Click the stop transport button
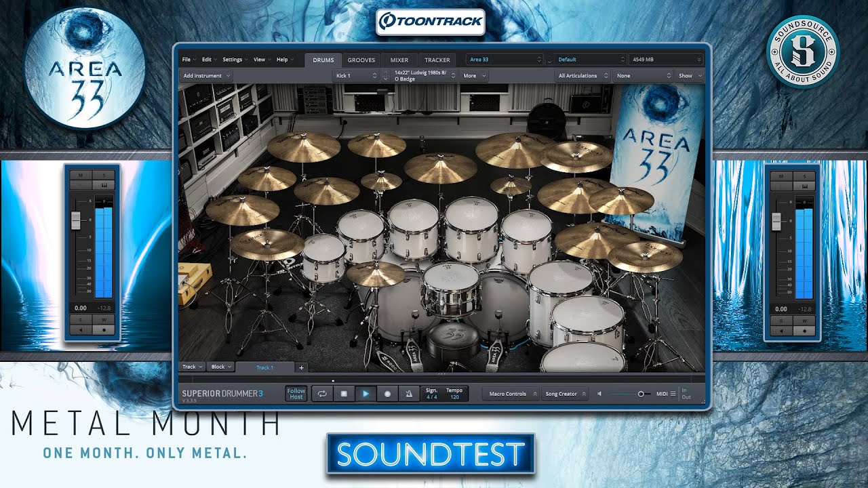The width and height of the screenshot is (868, 488). (344, 394)
